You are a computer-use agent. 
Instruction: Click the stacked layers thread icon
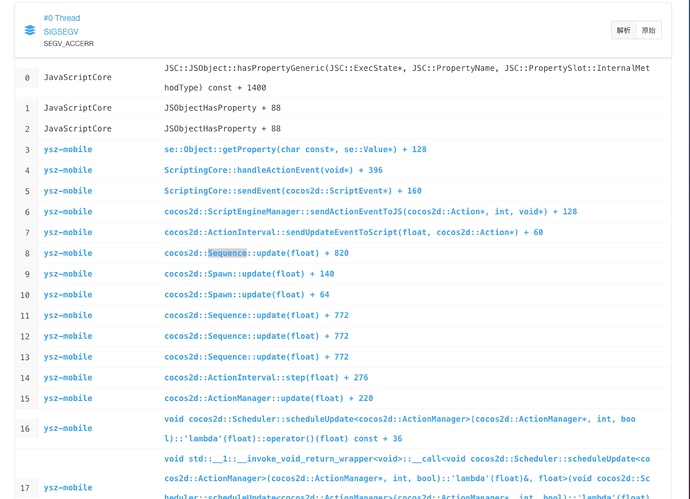[30, 30]
